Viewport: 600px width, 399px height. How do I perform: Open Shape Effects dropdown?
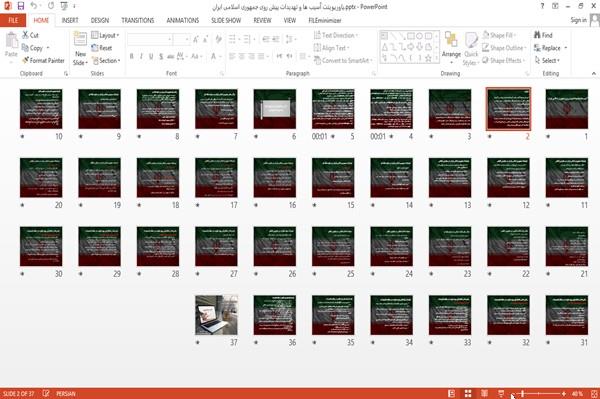pyautogui.click(x=503, y=60)
